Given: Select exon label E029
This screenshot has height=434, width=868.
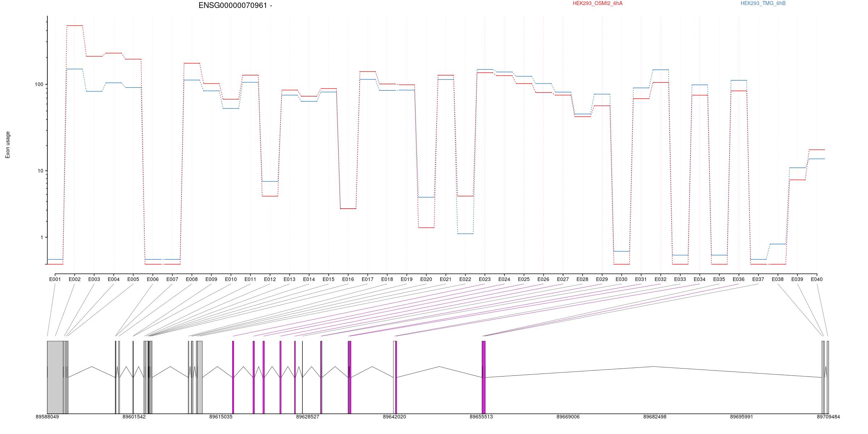Looking at the screenshot, I should 602,279.
